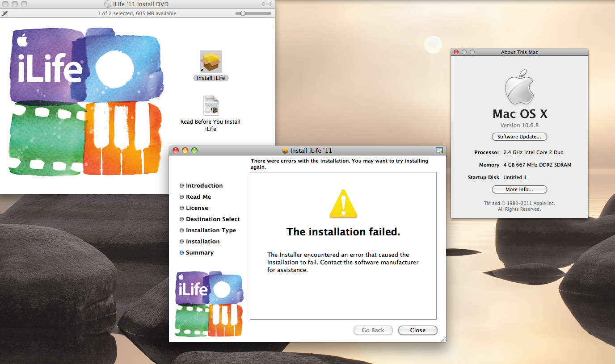The image size is (615, 364).
Task: Click the package icon in Install iLife title bar
Action: [285, 151]
